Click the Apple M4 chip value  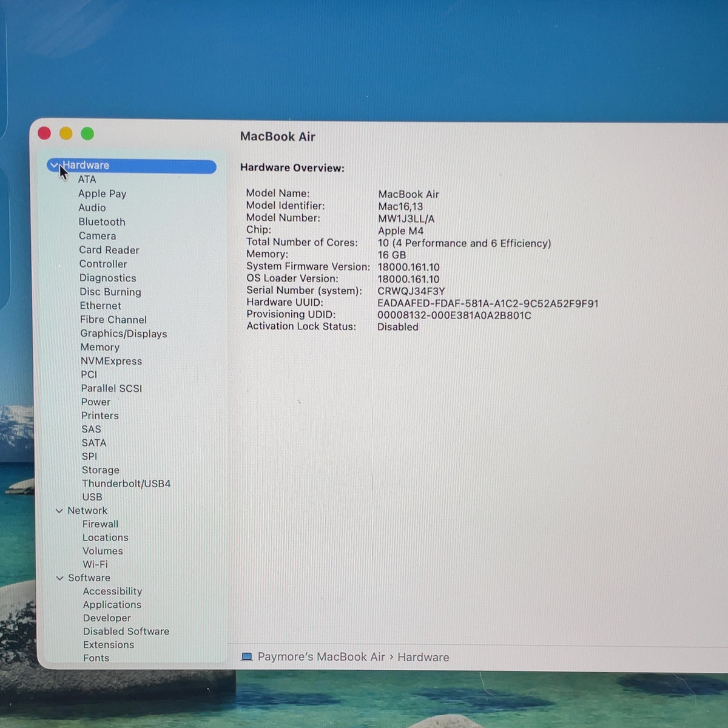click(401, 231)
